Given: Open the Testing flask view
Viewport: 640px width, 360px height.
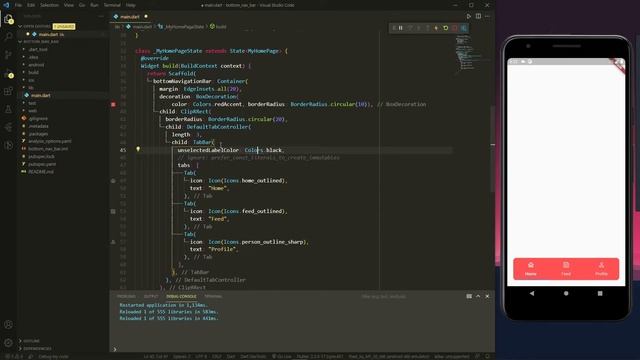Looking at the screenshot, I should coord(8,109).
